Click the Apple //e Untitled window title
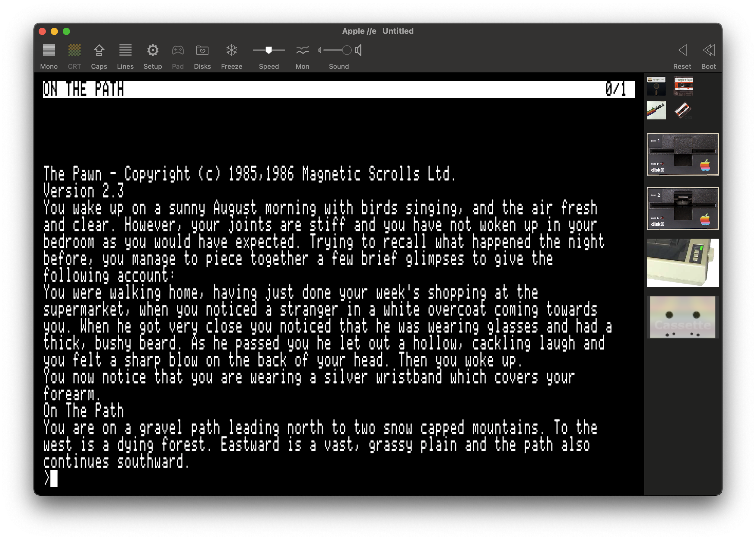Image resolution: width=756 pixels, height=540 pixels. tap(378, 31)
